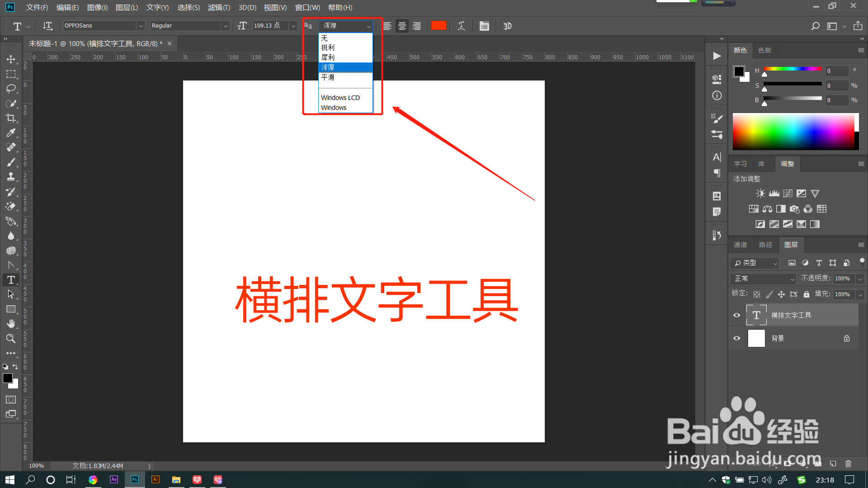868x488 pixels.
Task: Add Hue/Saturation adjustment
Action: (754, 209)
